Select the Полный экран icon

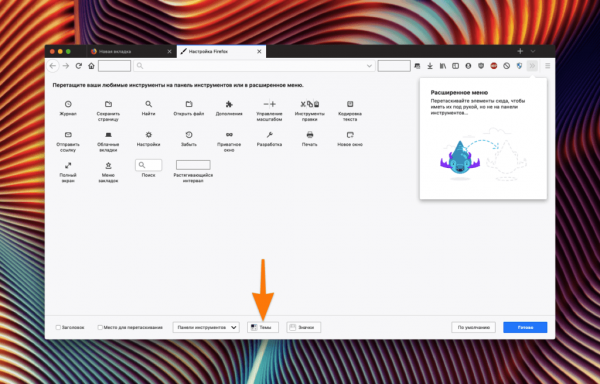68,165
